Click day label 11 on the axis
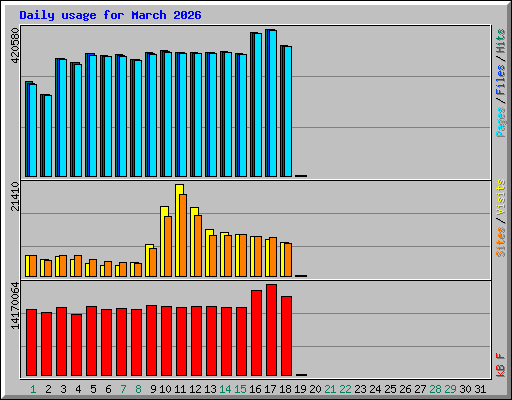This screenshot has width=512, height=400. (x=180, y=389)
